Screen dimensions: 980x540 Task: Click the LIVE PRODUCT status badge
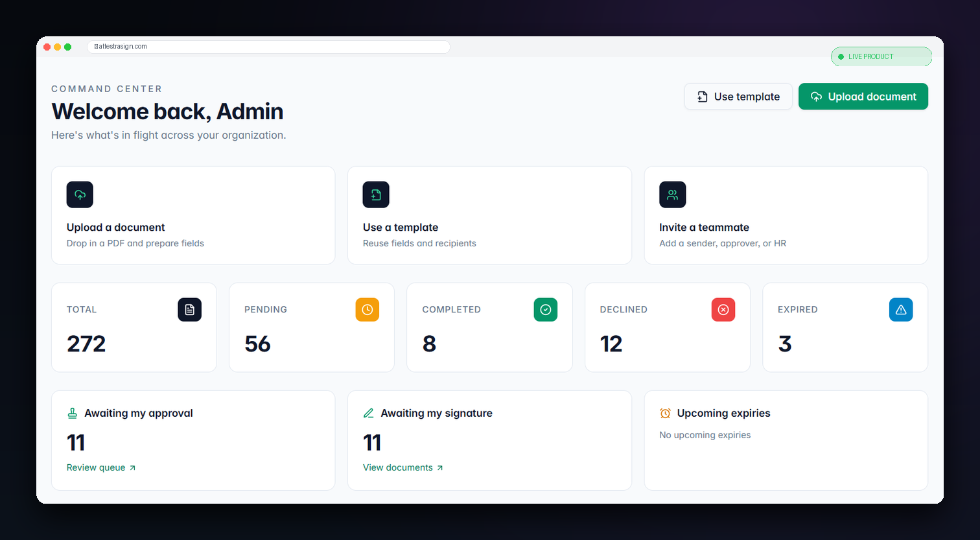(881, 56)
